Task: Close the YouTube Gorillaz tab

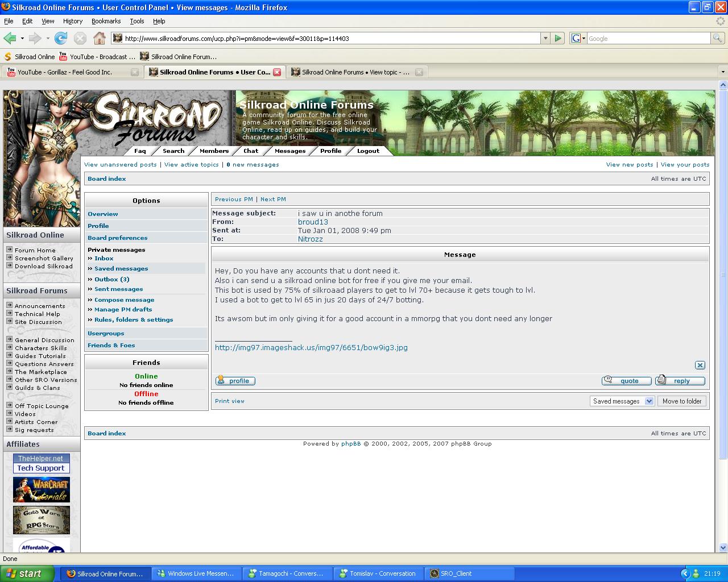Action: 135,72
